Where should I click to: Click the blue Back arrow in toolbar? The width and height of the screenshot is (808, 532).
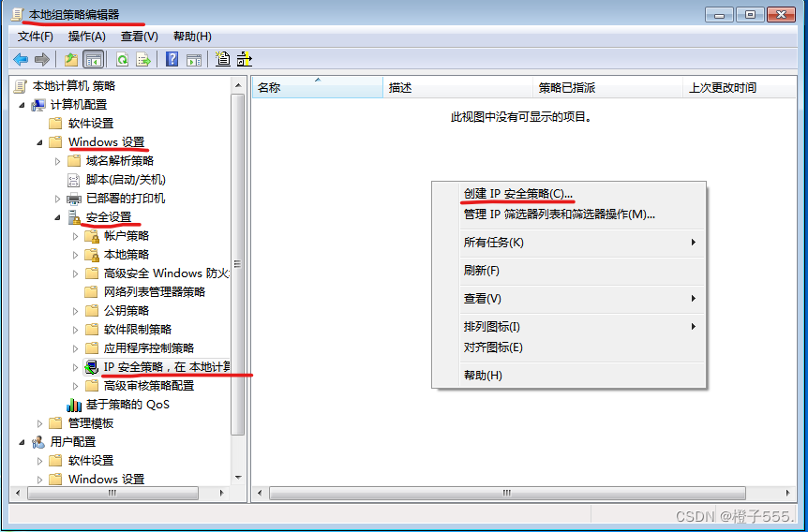(21, 60)
